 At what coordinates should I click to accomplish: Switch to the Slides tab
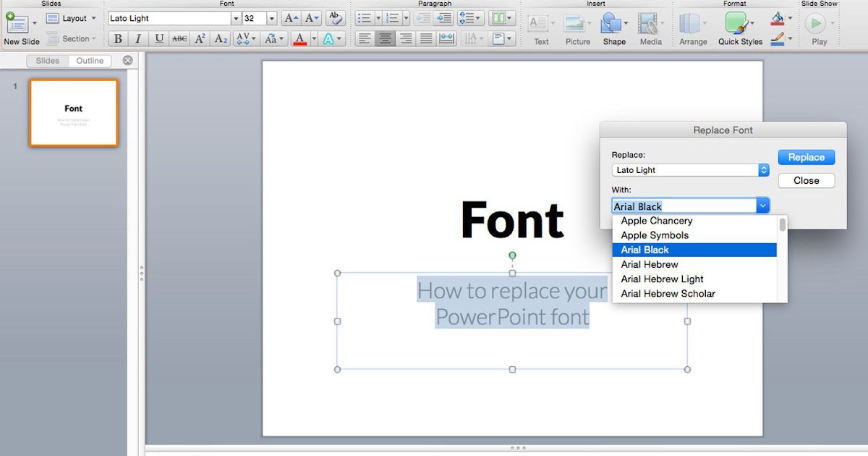pos(48,61)
